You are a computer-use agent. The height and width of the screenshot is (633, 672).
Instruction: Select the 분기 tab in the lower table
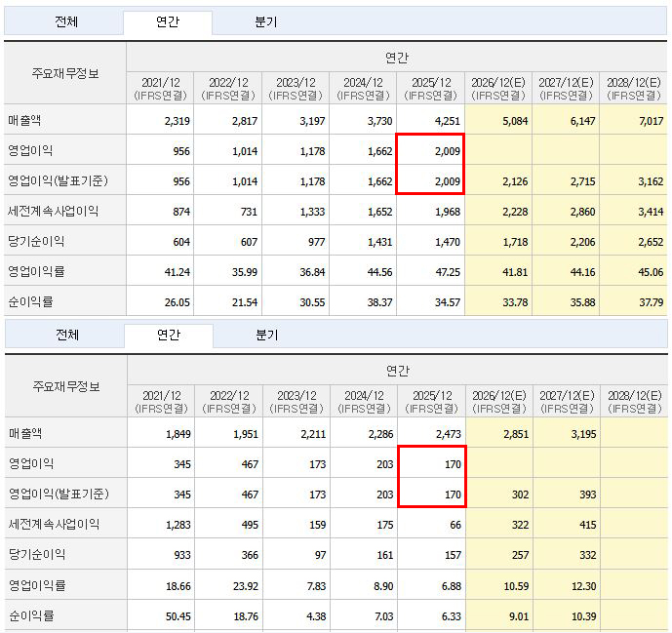[265, 335]
